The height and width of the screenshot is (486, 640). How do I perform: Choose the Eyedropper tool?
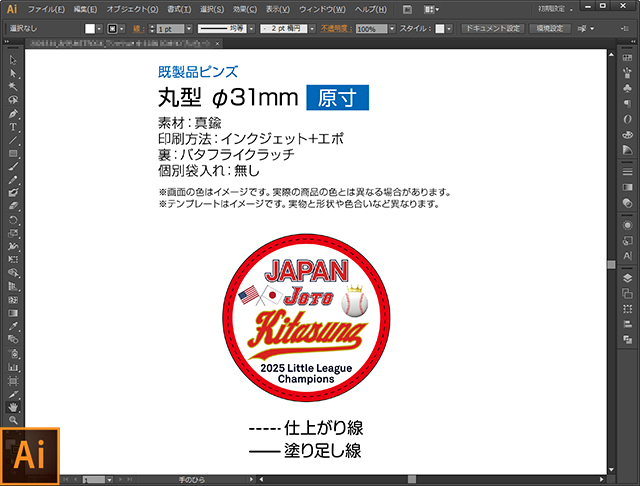coord(13,326)
